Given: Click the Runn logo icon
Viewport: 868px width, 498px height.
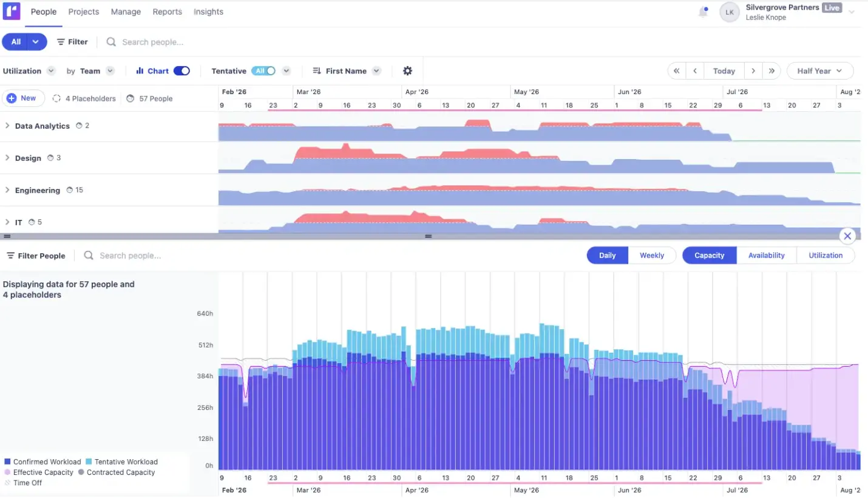Looking at the screenshot, I should [12, 12].
